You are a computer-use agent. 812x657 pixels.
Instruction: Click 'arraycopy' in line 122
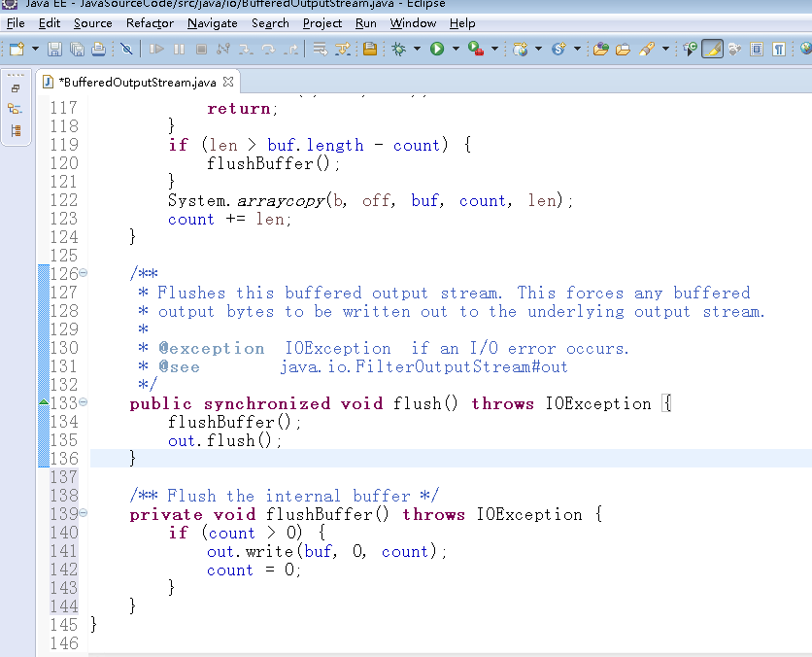281,200
